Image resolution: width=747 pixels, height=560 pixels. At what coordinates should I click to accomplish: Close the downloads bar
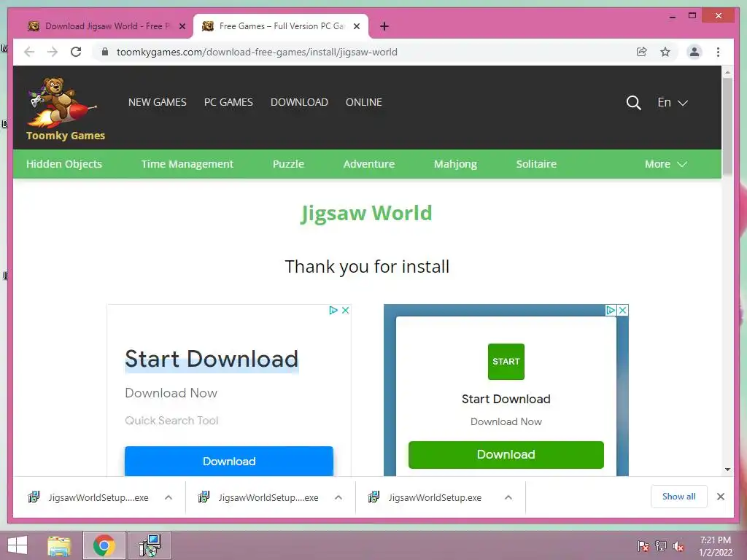tap(720, 497)
